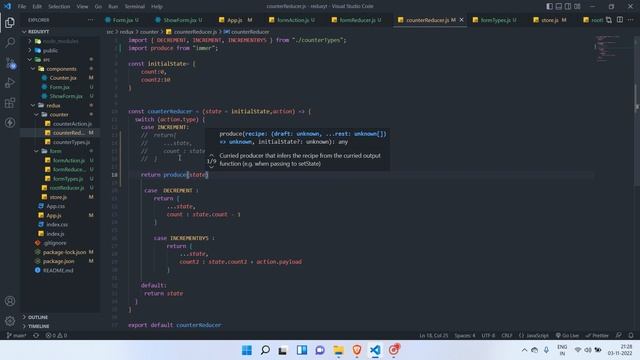The height and width of the screenshot is (360, 640).
Task: Switch to the formReducer.js tab
Action: coord(357,20)
